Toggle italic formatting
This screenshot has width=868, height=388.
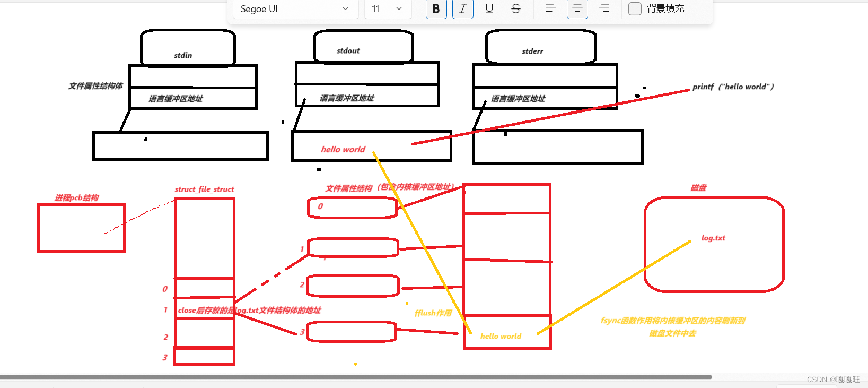click(462, 8)
